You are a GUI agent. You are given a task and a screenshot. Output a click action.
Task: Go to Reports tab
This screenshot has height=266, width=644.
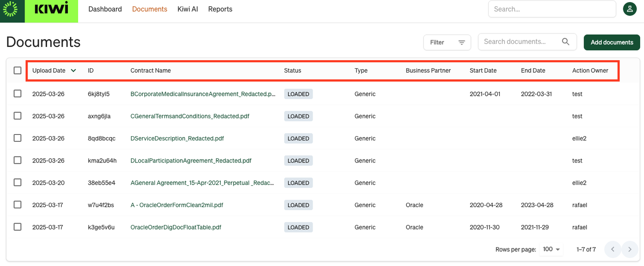pos(220,9)
